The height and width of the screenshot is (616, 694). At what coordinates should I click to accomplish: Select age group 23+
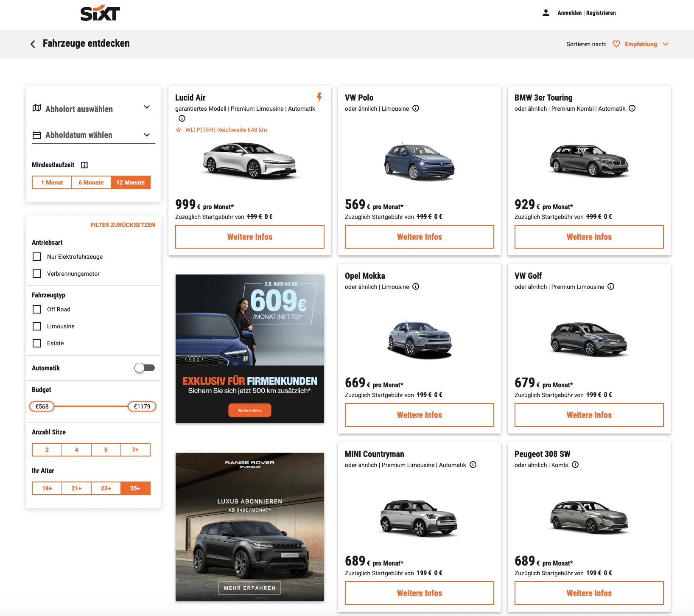click(x=106, y=488)
